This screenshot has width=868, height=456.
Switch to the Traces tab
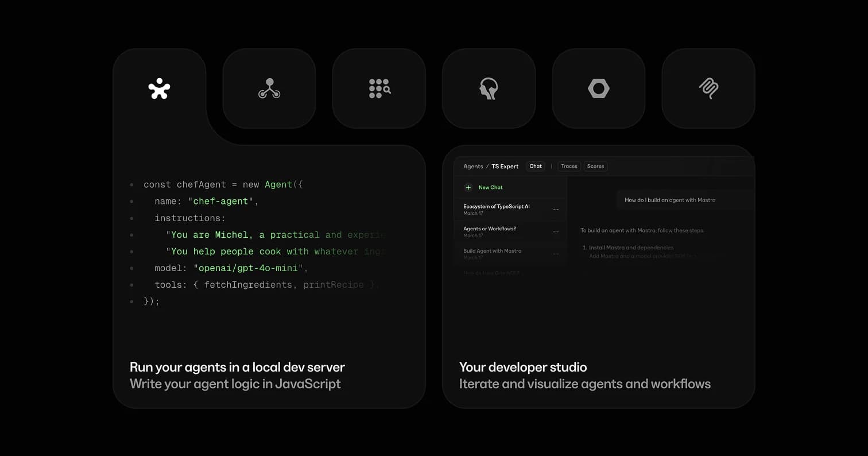coord(568,166)
